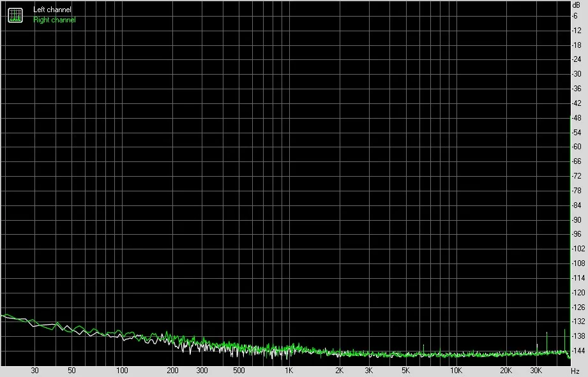Image resolution: width=588 pixels, height=377 pixels.
Task: Click the -120 dB axis label
Action: click(578, 293)
